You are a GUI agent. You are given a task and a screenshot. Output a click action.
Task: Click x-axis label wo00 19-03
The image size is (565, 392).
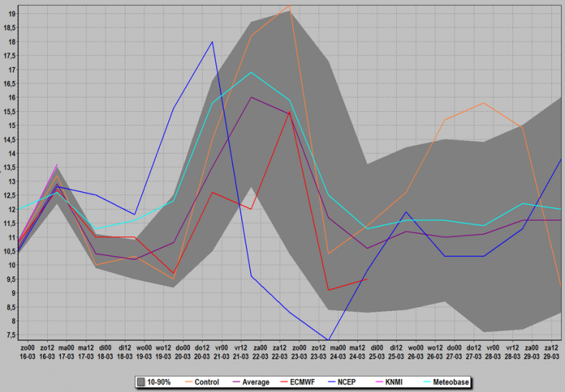144,352
